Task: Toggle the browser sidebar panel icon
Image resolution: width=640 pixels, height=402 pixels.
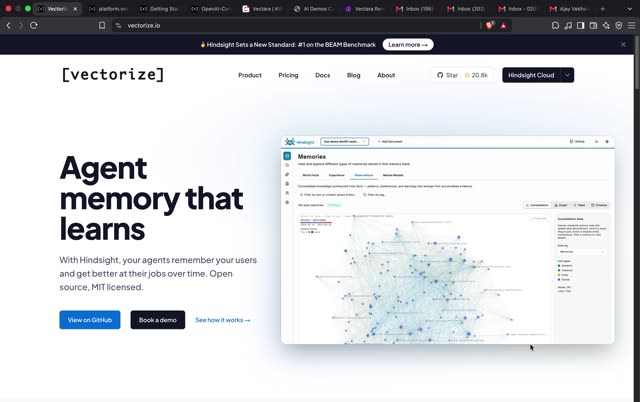Action: pyautogui.click(x=580, y=25)
